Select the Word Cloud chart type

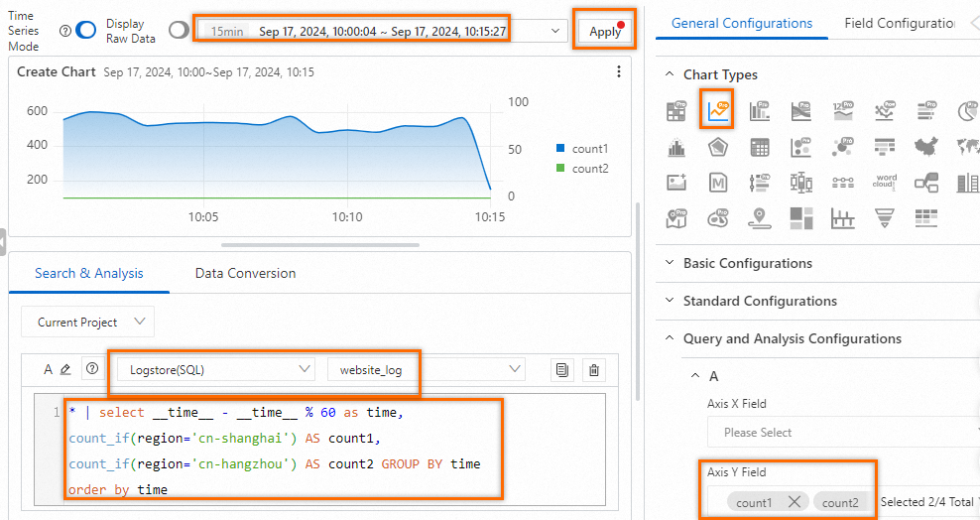885,182
